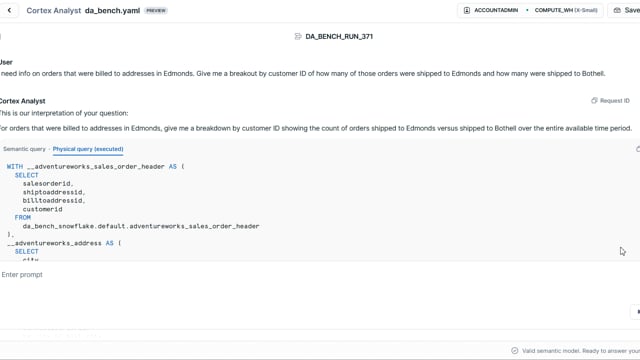This screenshot has height=360, width=640.
Task: Click the PREVIEW badge
Action: coord(156,11)
